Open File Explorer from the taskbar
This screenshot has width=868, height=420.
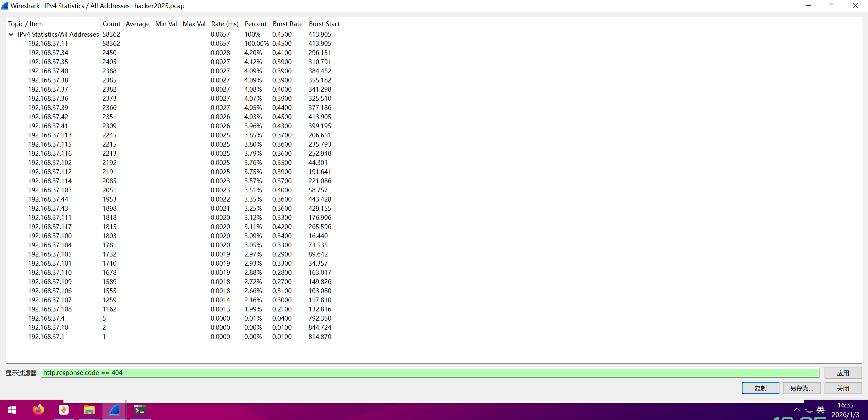point(89,410)
